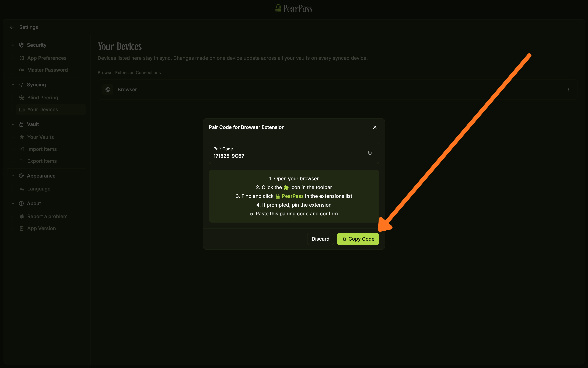Viewport: 588px width, 368px height.
Task: Click the Export Items icon
Action: [22, 161]
